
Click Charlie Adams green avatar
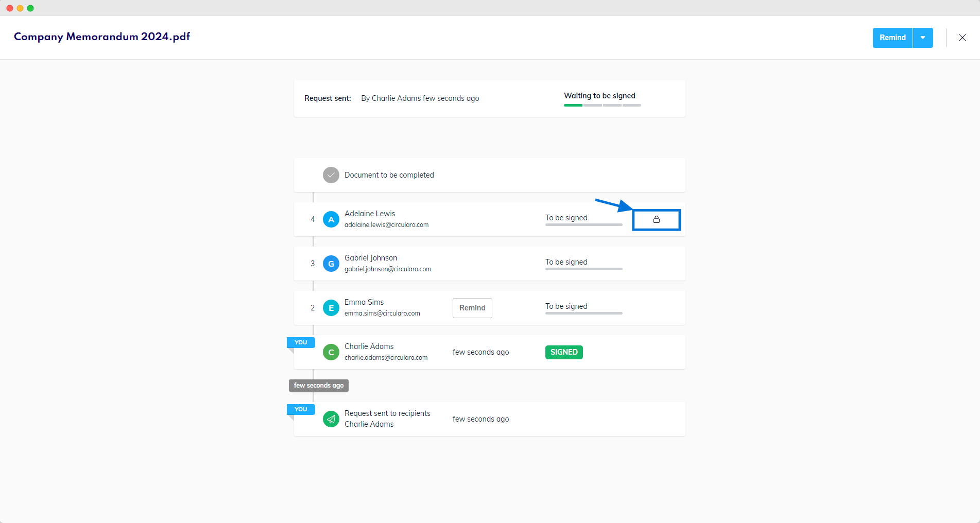[331, 352]
